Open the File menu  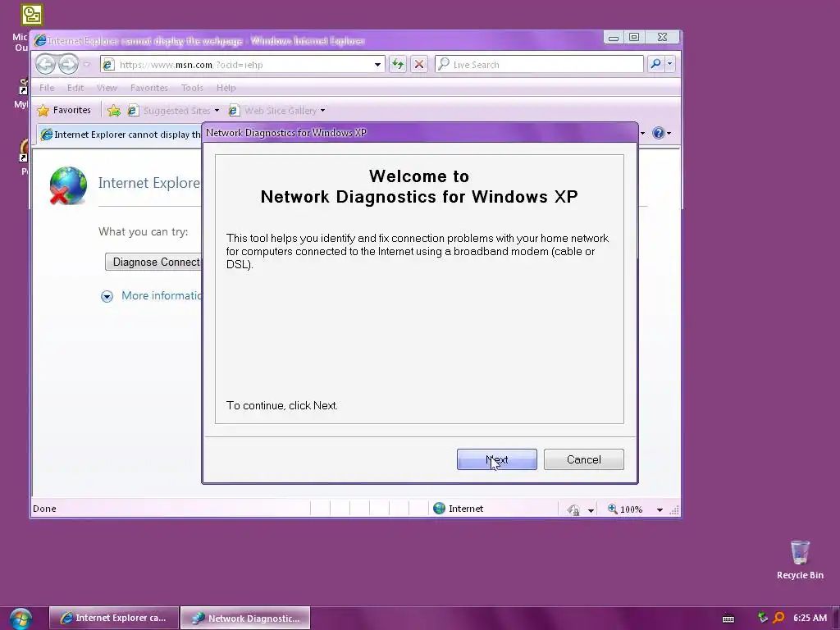tap(47, 88)
